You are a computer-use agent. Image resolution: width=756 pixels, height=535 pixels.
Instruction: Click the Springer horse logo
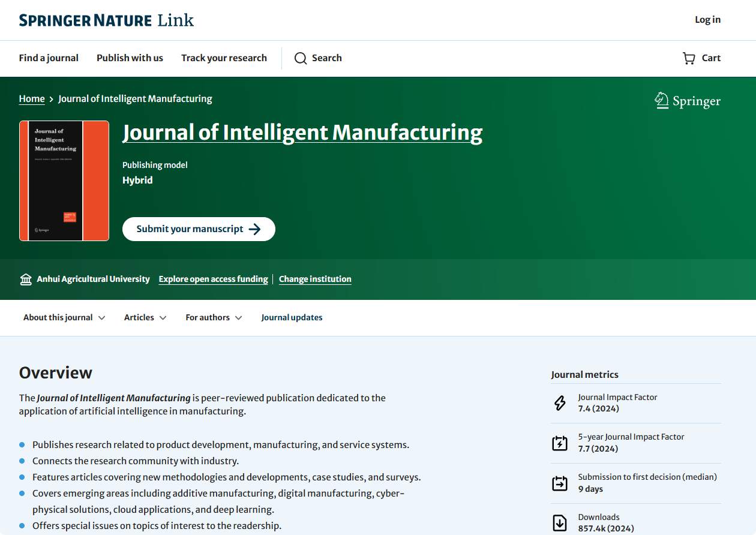(x=661, y=101)
